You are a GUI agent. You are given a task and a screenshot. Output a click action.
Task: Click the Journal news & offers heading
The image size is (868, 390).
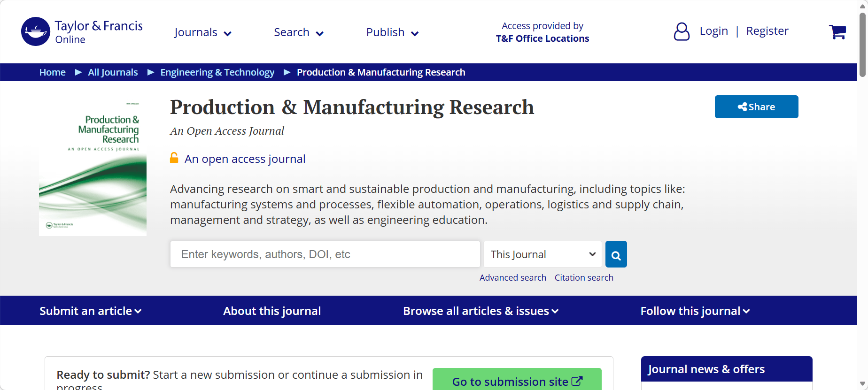[x=706, y=369]
